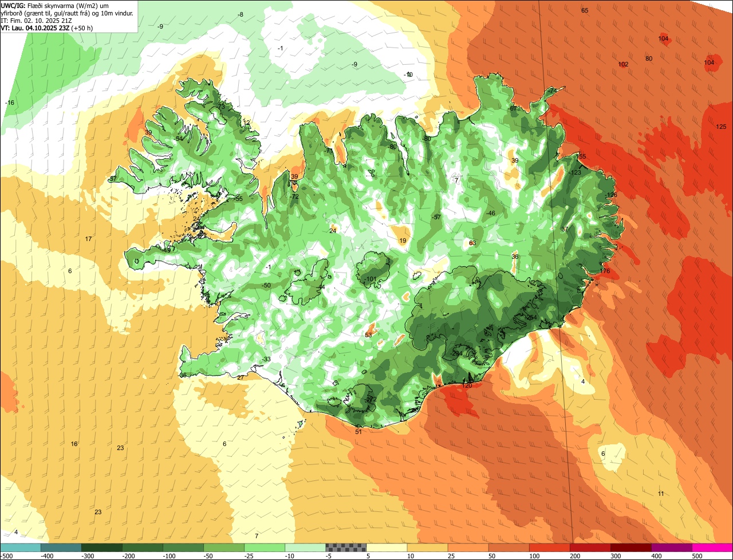733x560 pixels.
Task: Click the light teal legend swatch starting at -500
Action: click(x=21, y=547)
